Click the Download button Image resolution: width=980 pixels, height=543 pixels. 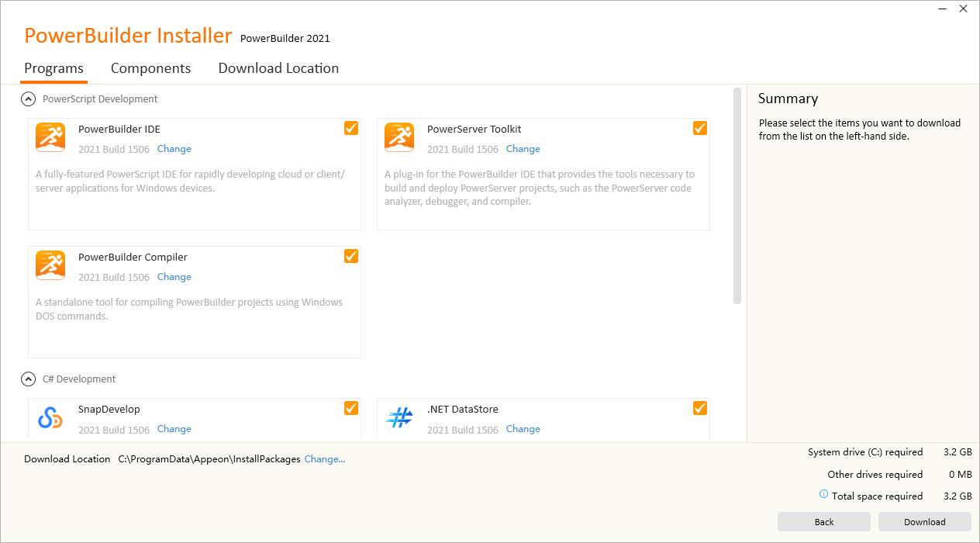925,522
